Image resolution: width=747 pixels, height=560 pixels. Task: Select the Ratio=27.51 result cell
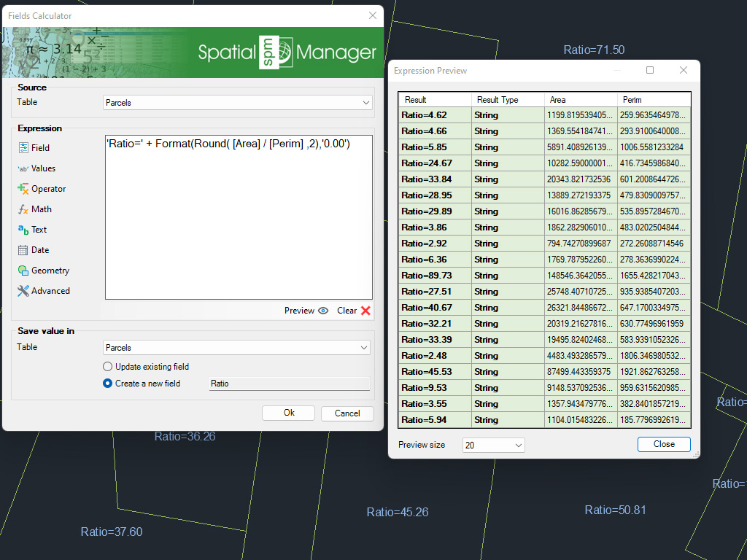coord(435,292)
